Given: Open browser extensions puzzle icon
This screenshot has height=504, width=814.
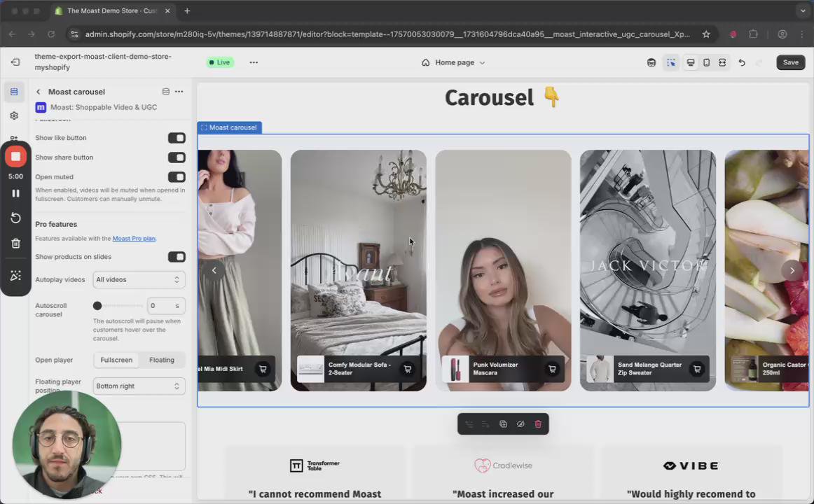Looking at the screenshot, I should [753, 34].
